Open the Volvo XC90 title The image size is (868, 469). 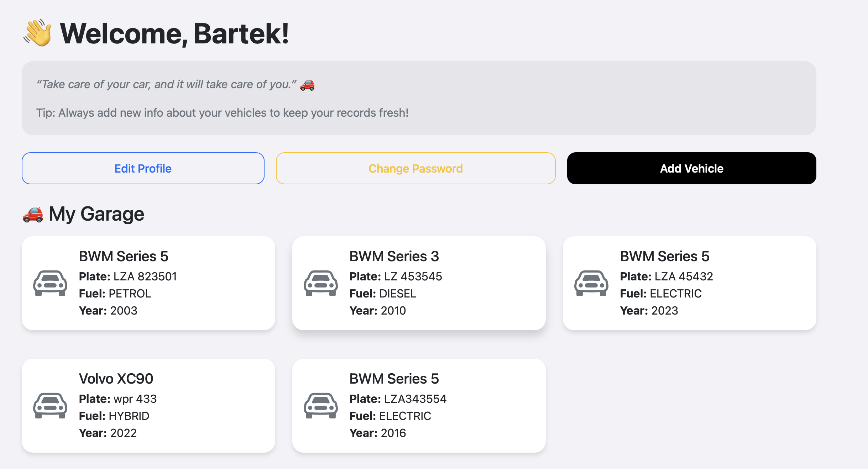coord(116,379)
